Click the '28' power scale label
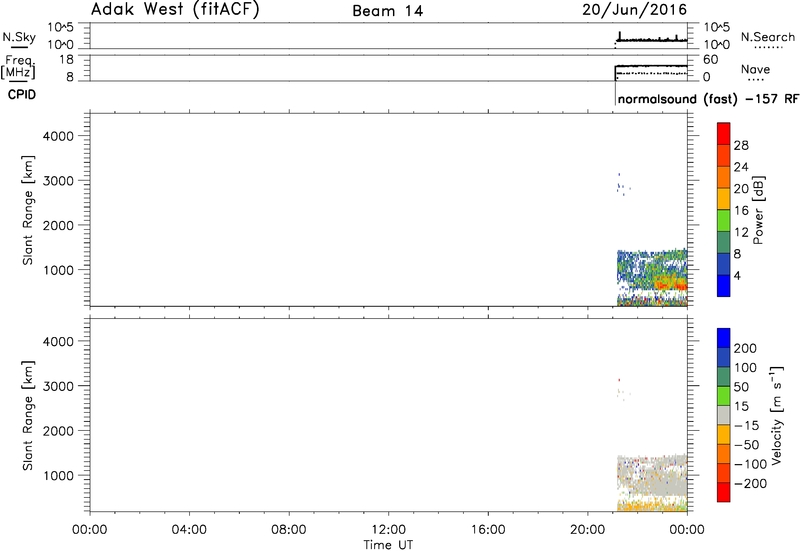This screenshot has width=800, height=551. pos(741,145)
